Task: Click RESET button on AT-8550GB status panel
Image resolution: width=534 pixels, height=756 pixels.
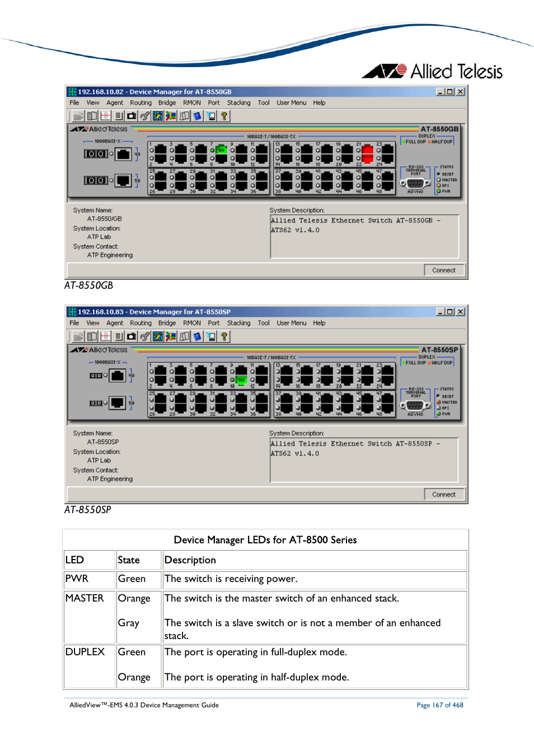Action: point(439,174)
